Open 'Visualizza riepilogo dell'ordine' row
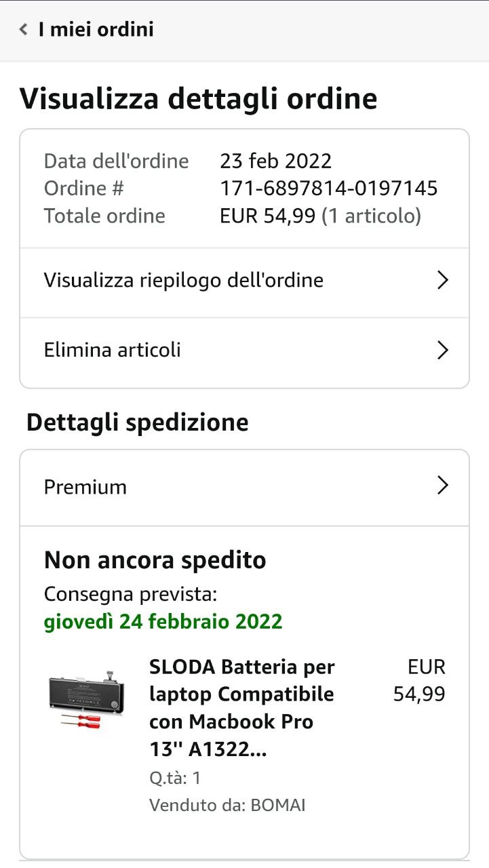This screenshot has width=489, height=868. point(183,280)
